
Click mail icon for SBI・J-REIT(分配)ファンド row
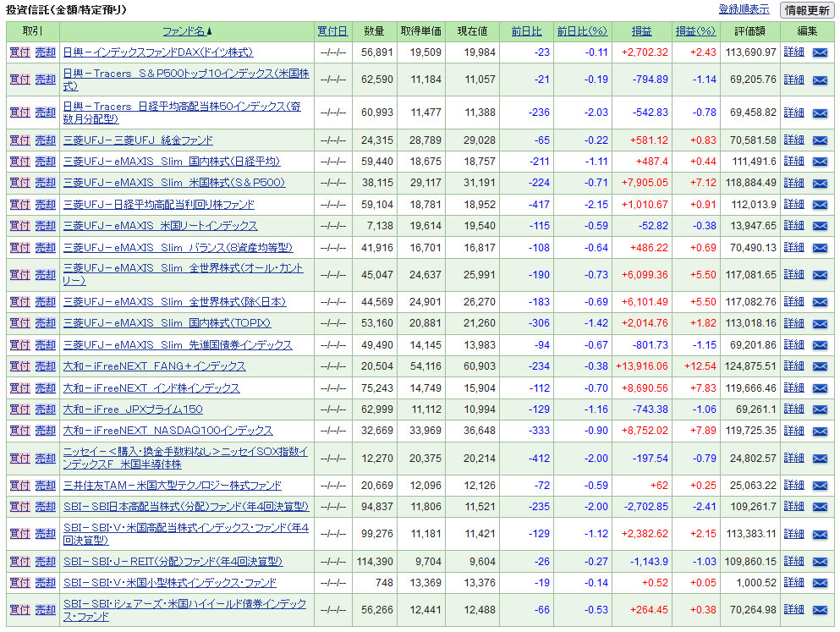tap(820, 561)
